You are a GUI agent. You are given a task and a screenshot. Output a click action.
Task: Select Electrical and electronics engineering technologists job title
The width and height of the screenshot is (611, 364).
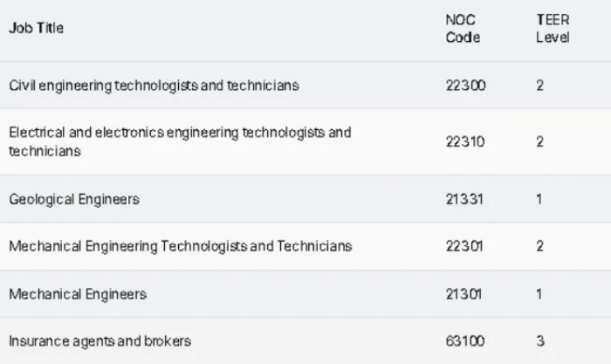point(179,141)
